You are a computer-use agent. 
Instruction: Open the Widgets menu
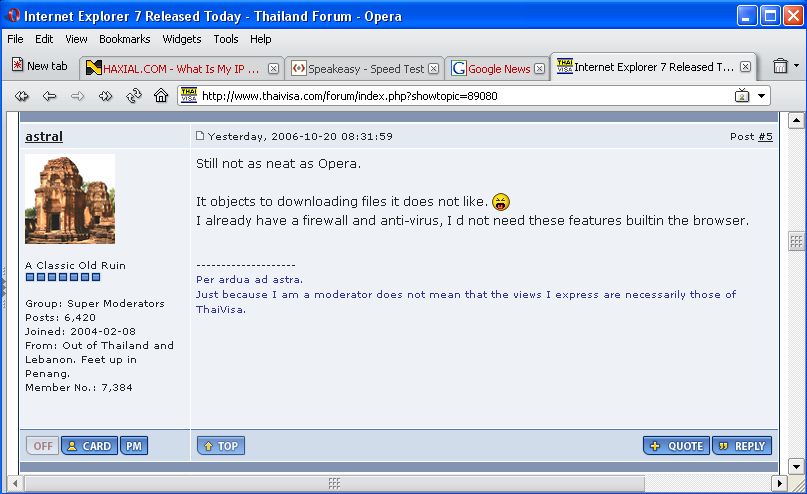click(181, 39)
